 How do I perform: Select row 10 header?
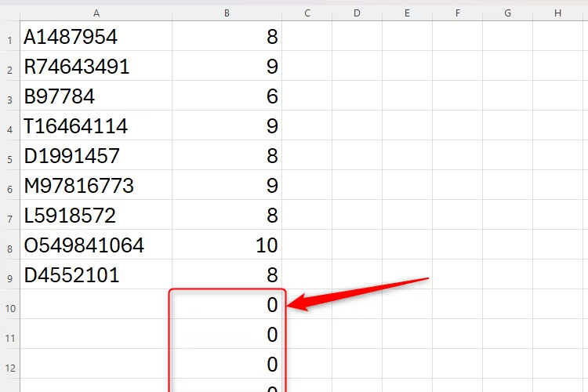click(10, 304)
